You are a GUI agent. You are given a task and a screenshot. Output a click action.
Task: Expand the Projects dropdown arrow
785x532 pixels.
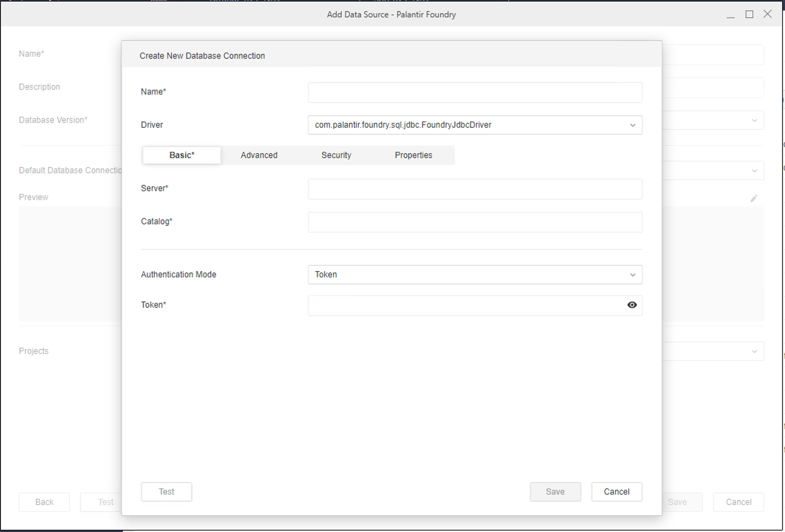[754, 352]
